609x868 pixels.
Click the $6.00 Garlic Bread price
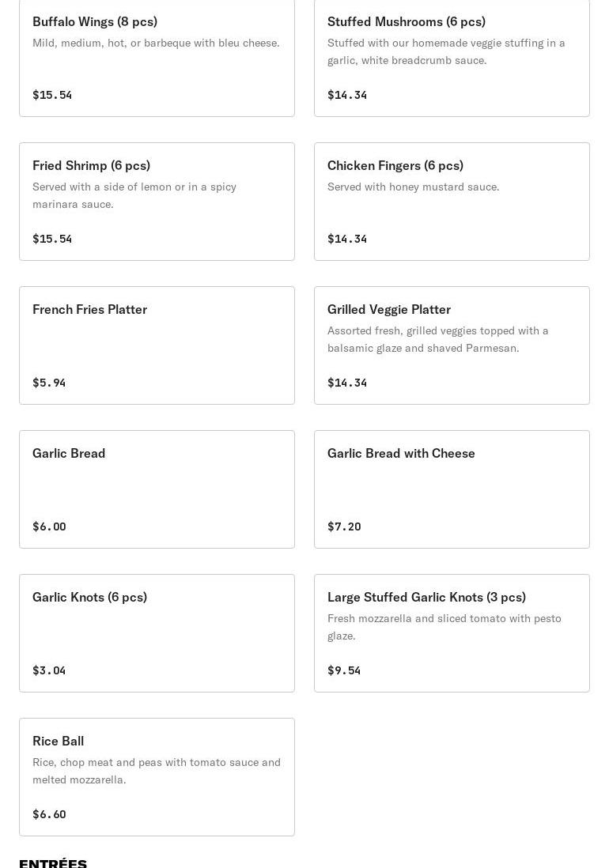coord(49,526)
